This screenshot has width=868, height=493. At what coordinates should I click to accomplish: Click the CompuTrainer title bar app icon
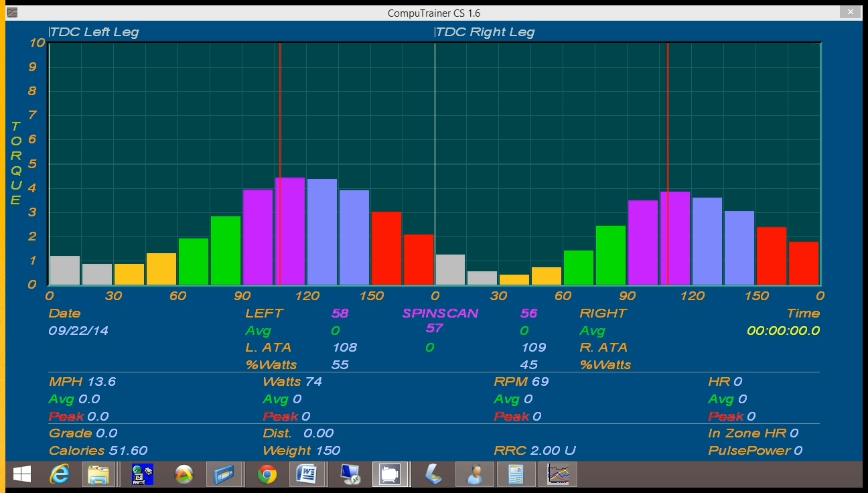(12, 13)
